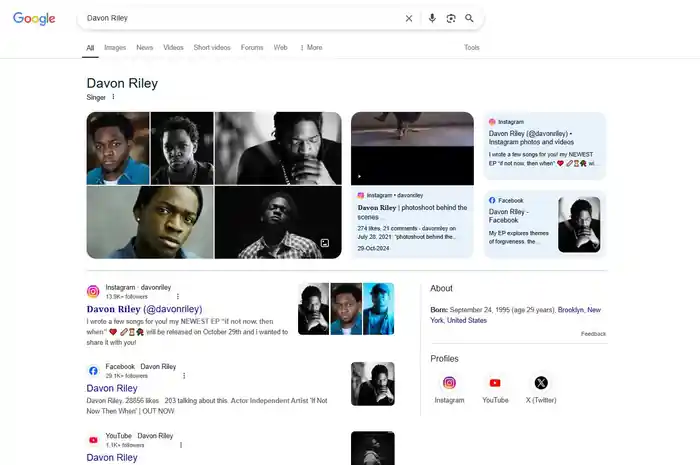Open top-left photo in blue shirt

point(118,148)
